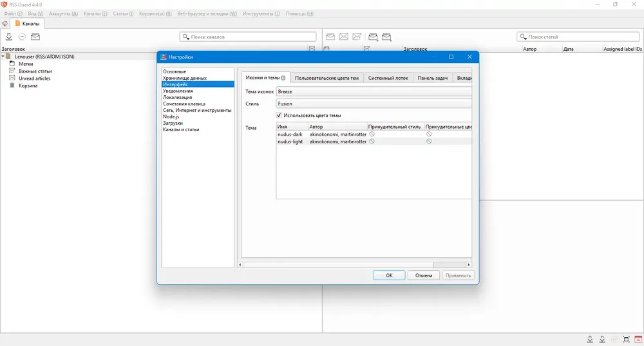Viewport: 644px width, 346px height.
Task: Click the Unread articles item icon
Action: [12, 78]
